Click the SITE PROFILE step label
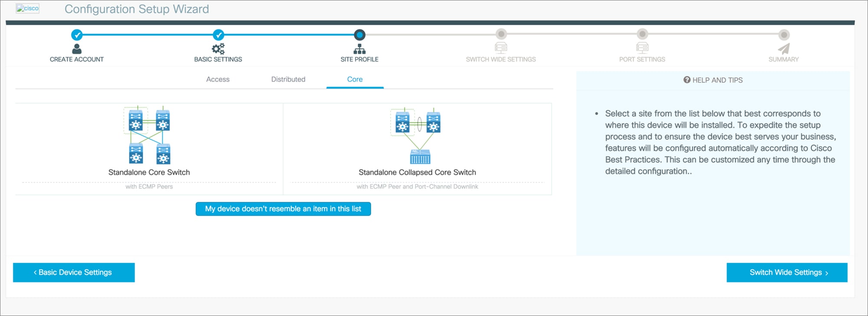The width and height of the screenshot is (868, 316). [359, 59]
